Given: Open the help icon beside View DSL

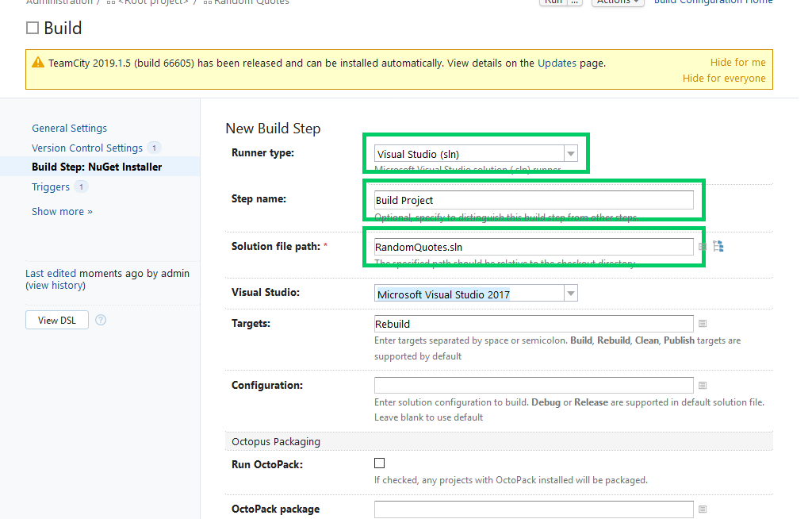Looking at the screenshot, I should (101, 320).
